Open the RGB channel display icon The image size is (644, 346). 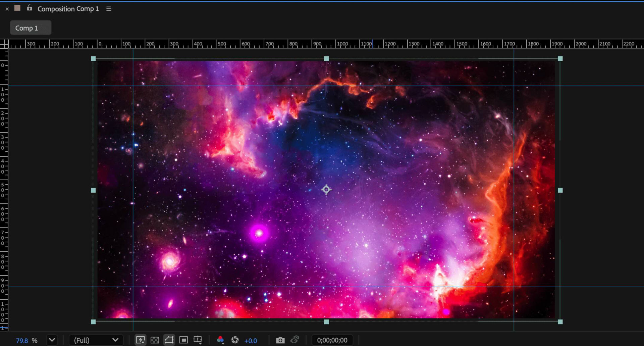pyautogui.click(x=220, y=340)
